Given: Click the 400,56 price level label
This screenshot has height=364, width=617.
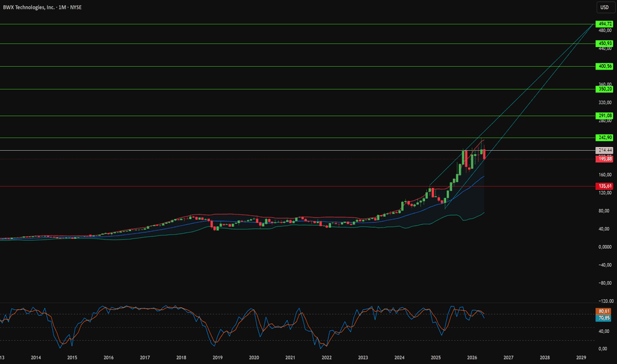Looking at the screenshot, I should point(604,66).
